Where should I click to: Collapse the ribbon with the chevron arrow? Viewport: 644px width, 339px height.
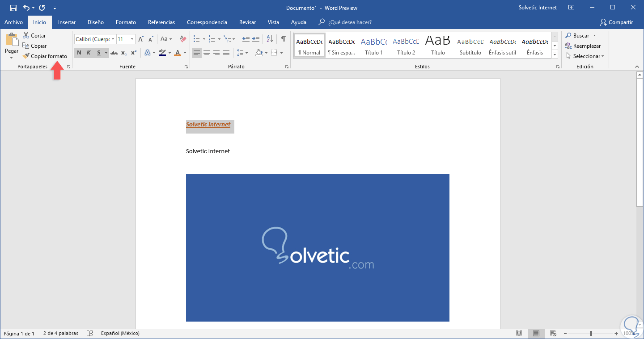coord(637,67)
